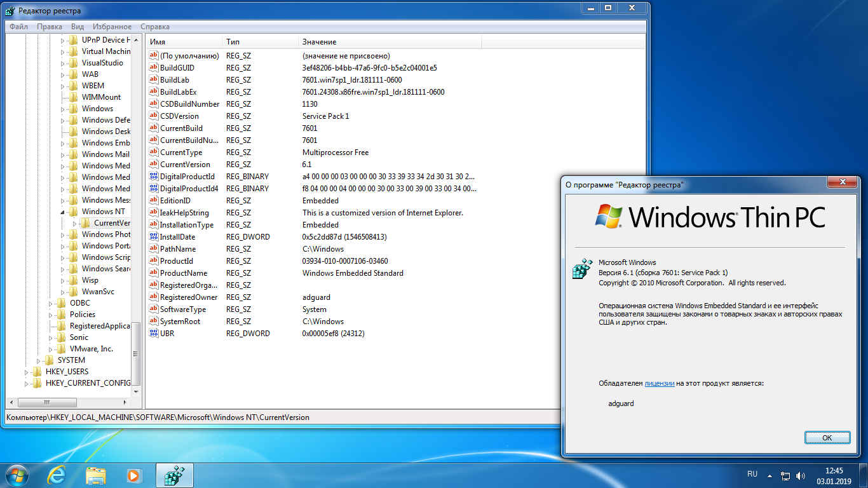The image size is (868, 488).
Task: Click the EditionID string value icon
Action: 153,200
